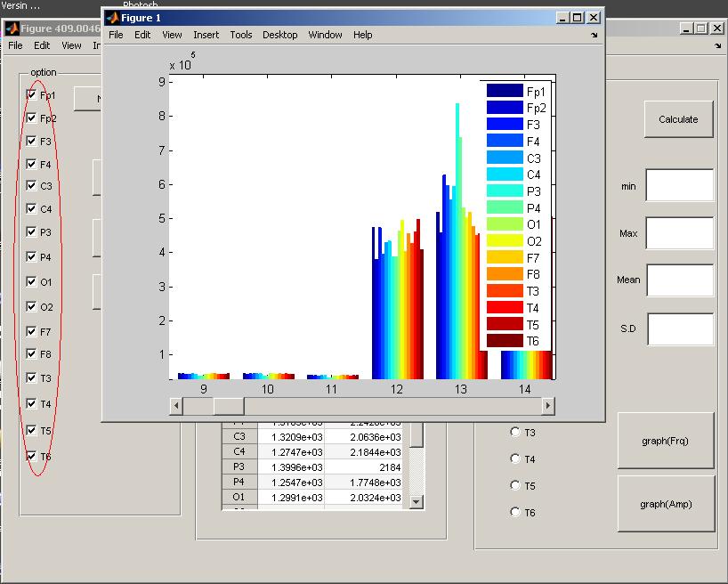Click the Max value field
This screenshot has height=584, width=728.
680,233
